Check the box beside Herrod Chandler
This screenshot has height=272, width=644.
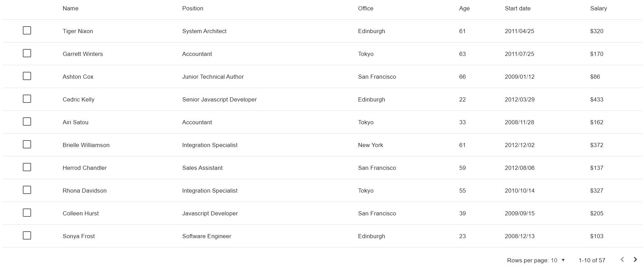pyautogui.click(x=27, y=167)
